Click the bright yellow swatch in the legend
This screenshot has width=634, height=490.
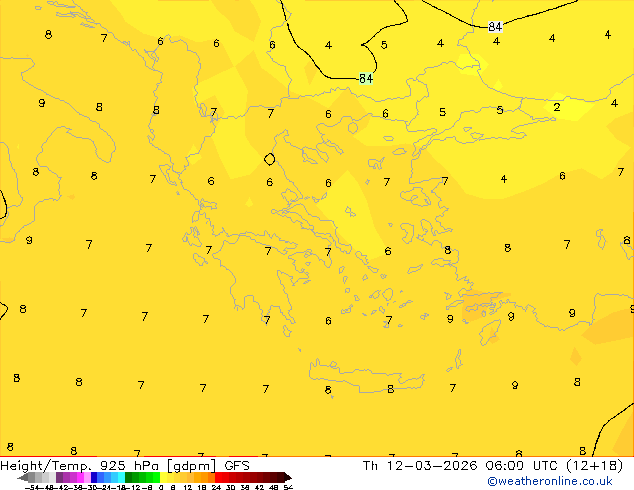(163, 477)
